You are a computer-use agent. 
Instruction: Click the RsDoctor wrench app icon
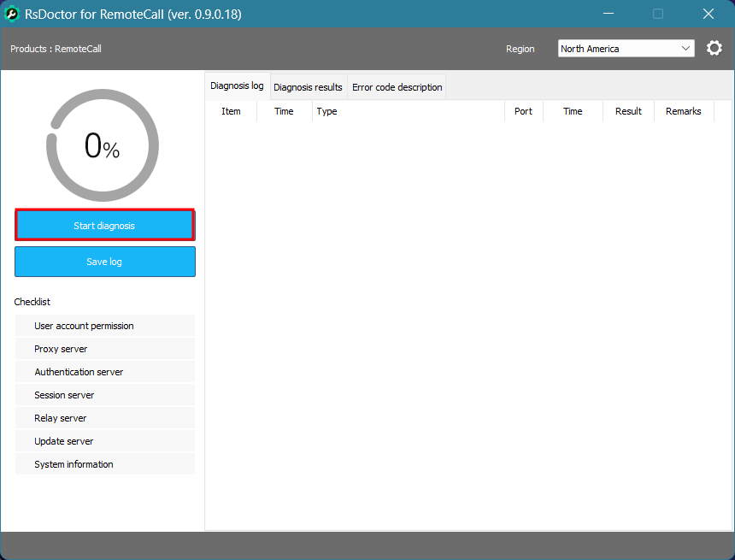(x=12, y=14)
